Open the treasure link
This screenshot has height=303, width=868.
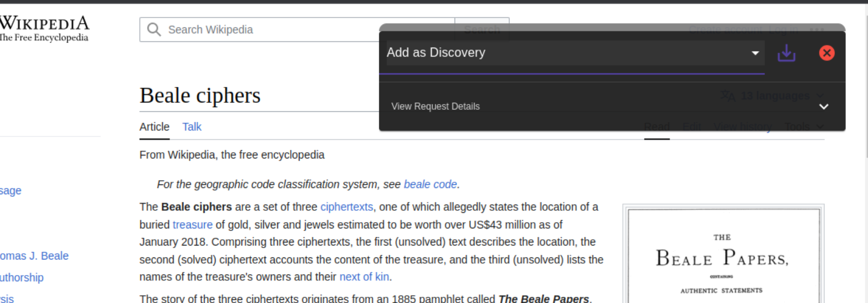pos(192,224)
